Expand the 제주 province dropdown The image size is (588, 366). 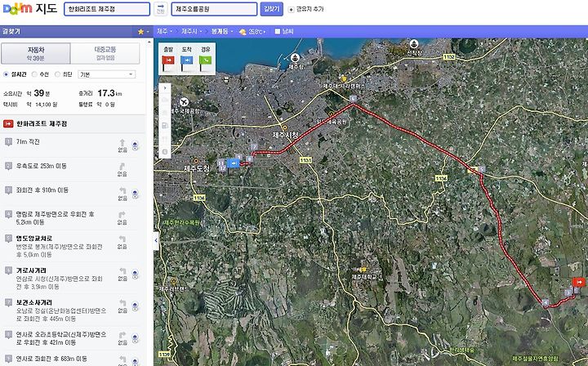click(165, 32)
